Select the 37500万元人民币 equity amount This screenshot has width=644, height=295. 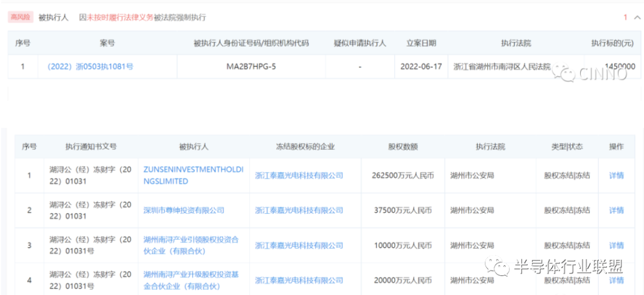point(404,210)
